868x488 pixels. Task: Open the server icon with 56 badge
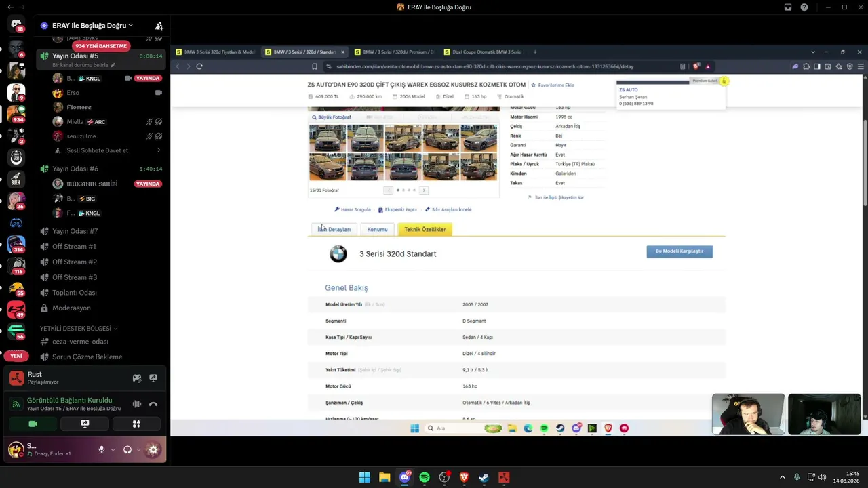pos(16,331)
